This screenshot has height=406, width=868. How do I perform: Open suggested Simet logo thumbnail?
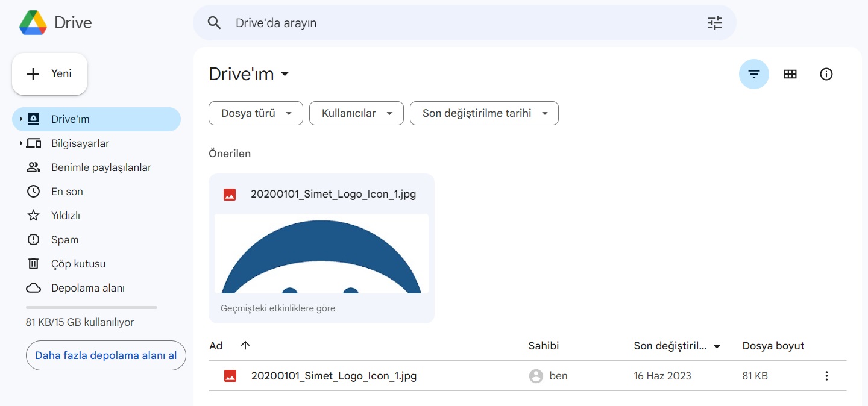pos(321,254)
